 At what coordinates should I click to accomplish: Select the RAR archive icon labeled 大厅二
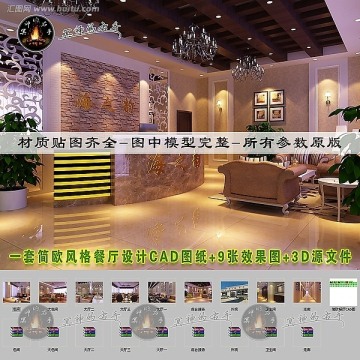[x=89, y=332]
